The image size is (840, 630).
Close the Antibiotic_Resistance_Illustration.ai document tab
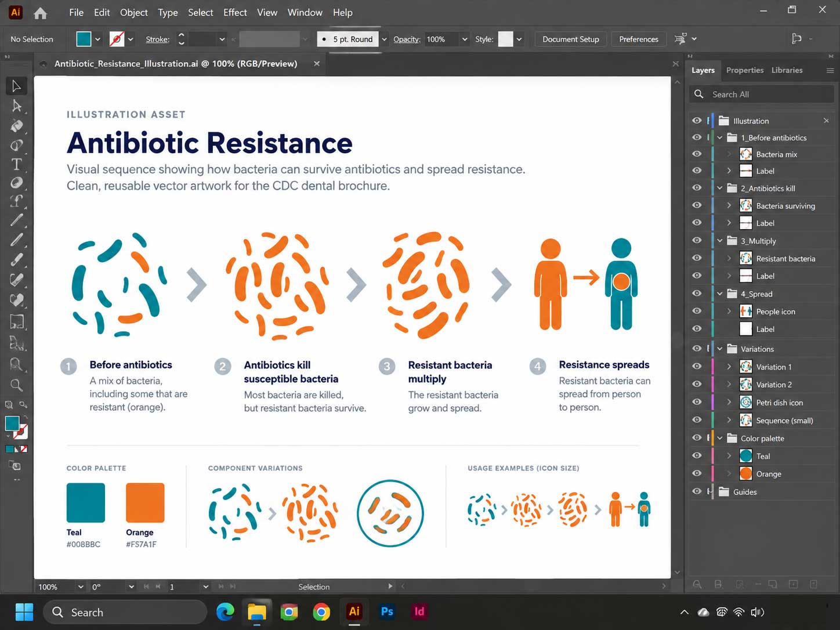coord(317,63)
